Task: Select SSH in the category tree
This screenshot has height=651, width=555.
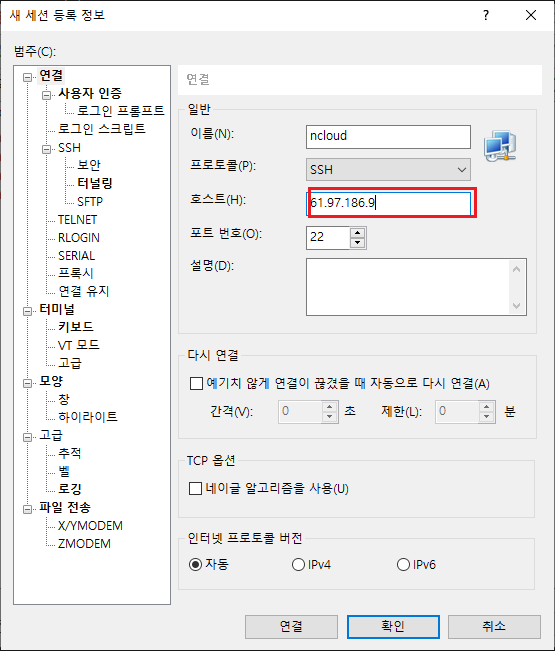Action: [x=69, y=148]
